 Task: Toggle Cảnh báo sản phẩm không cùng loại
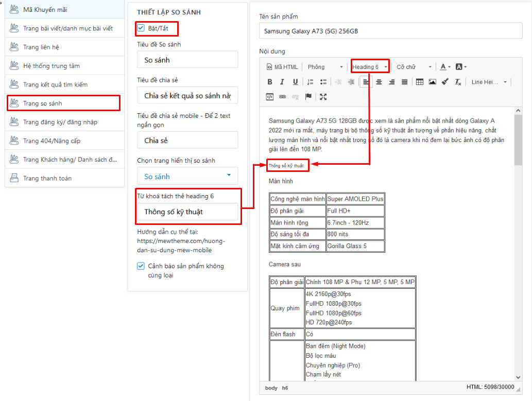coord(141,266)
